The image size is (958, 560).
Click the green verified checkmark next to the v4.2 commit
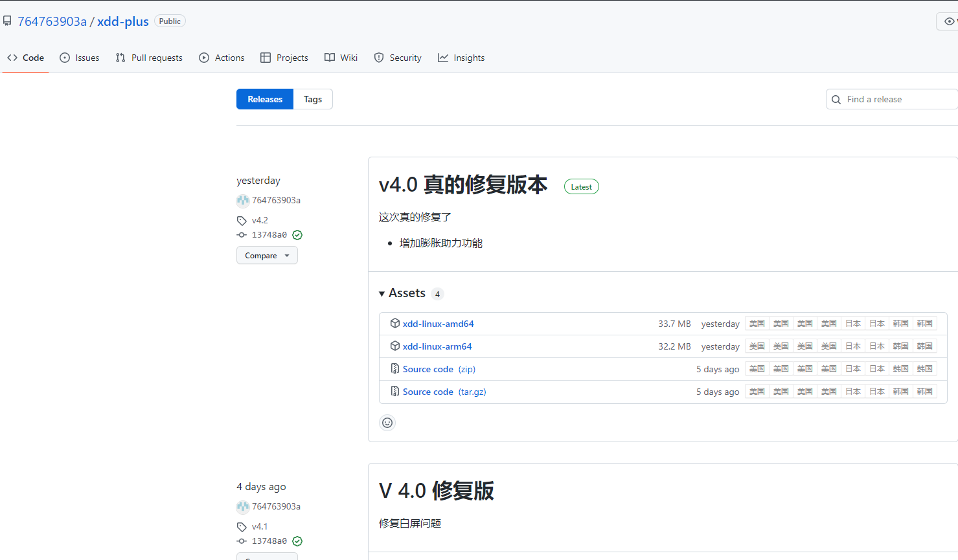point(297,235)
